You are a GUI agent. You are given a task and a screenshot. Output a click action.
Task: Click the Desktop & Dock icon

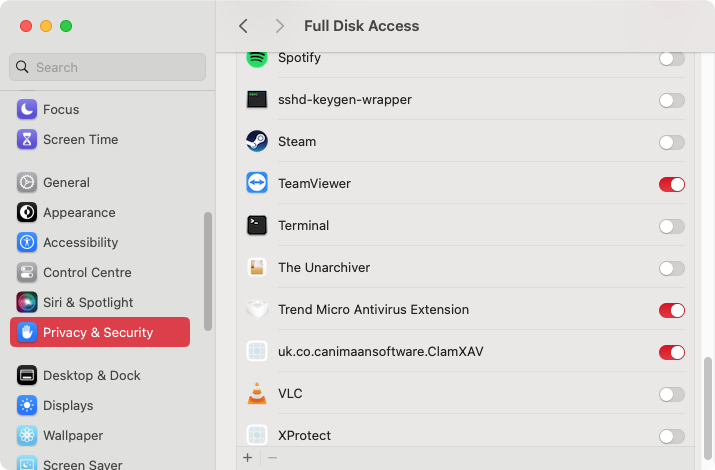click(27, 375)
